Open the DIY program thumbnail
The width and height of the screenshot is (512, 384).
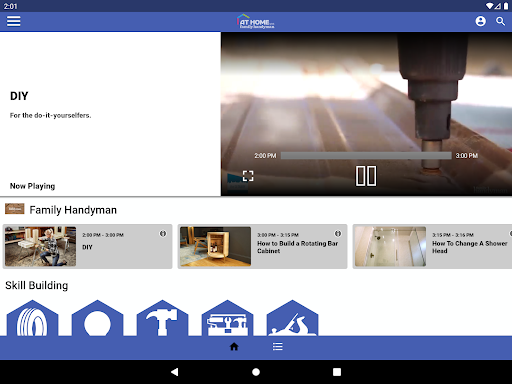[40, 246]
